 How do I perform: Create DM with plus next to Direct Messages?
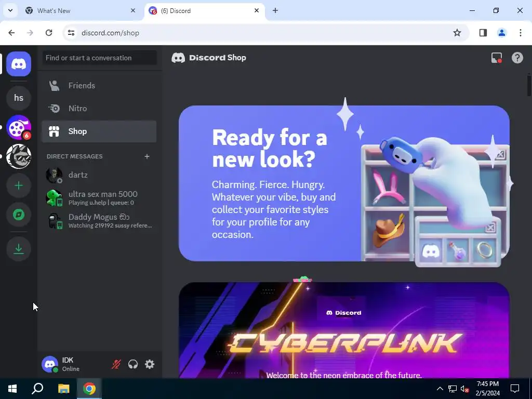(x=147, y=156)
